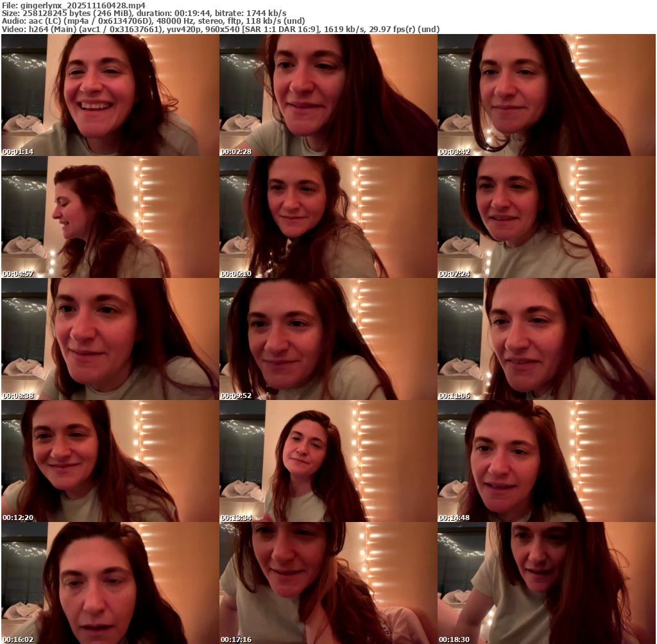This screenshot has height=644, width=657.
Task: Click the final frame at 00:18:30
Action: tap(546, 583)
